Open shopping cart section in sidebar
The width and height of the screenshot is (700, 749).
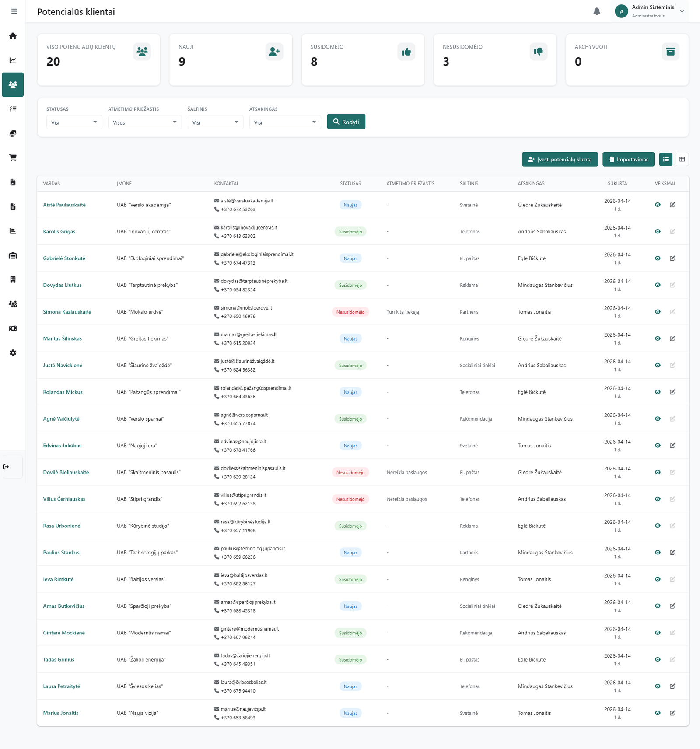tap(13, 157)
